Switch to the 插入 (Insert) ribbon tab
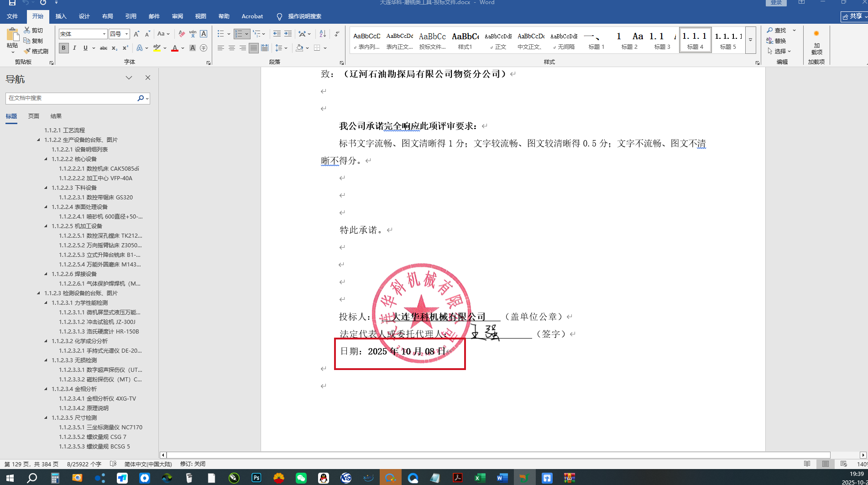The height and width of the screenshot is (485, 868). click(61, 16)
